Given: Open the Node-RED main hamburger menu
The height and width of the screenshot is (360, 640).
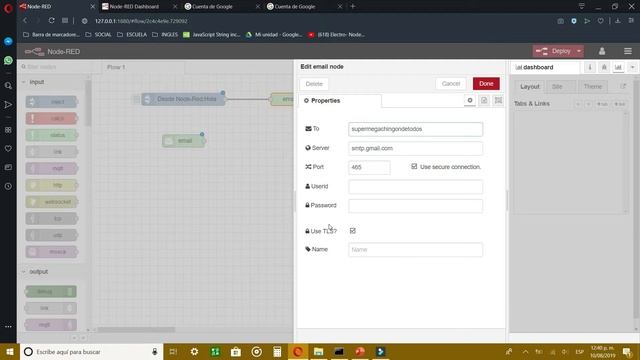Looking at the screenshot, I should [x=628, y=51].
